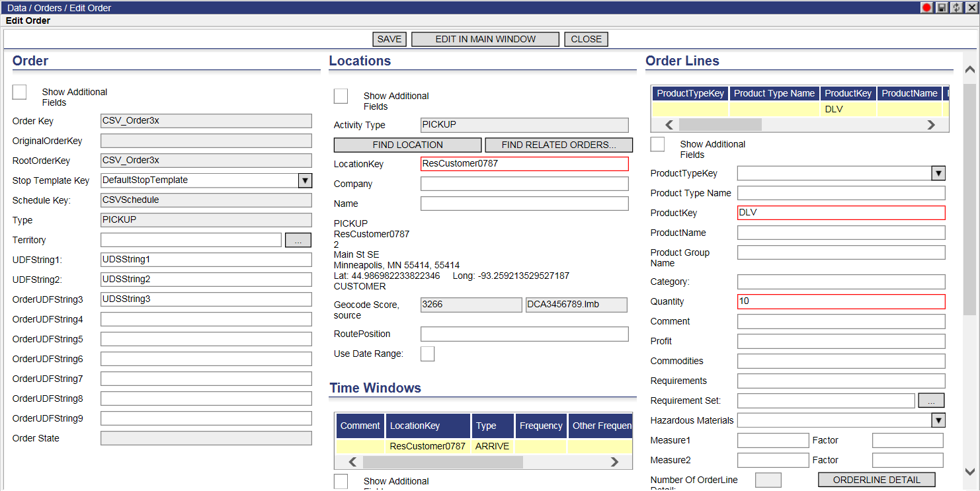
Task: Click the refresh arrows icon in title bar
Action: [956, 7]
